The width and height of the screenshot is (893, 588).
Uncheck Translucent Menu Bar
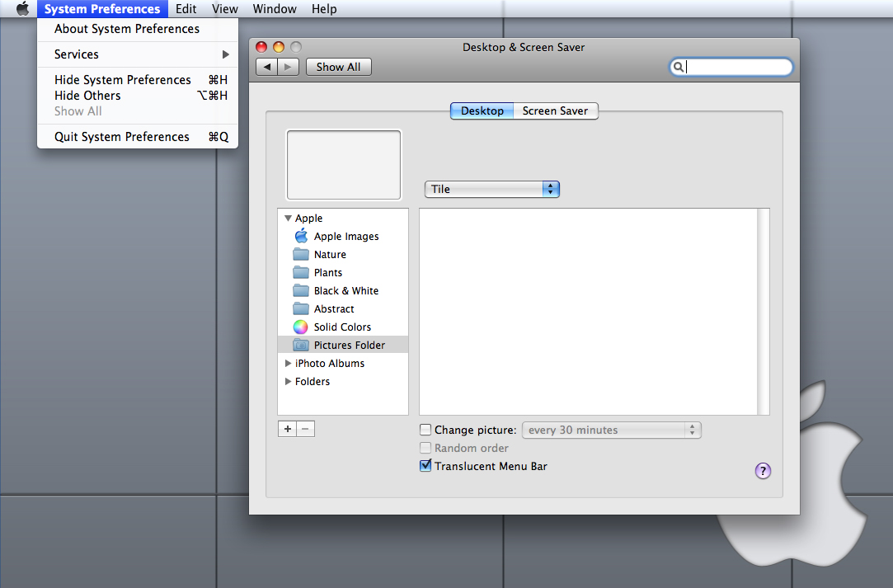[425, 465]
